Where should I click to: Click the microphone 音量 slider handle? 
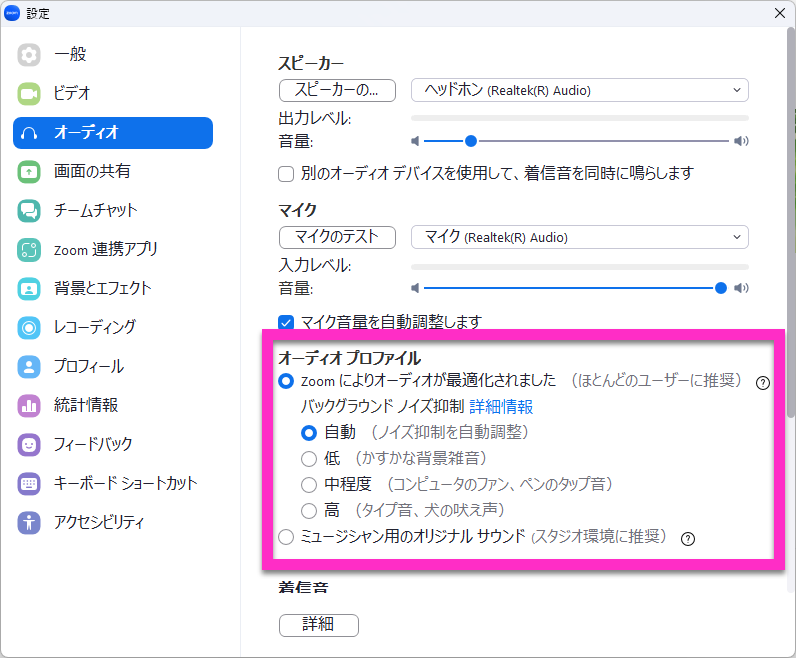[x=720, y=288]
